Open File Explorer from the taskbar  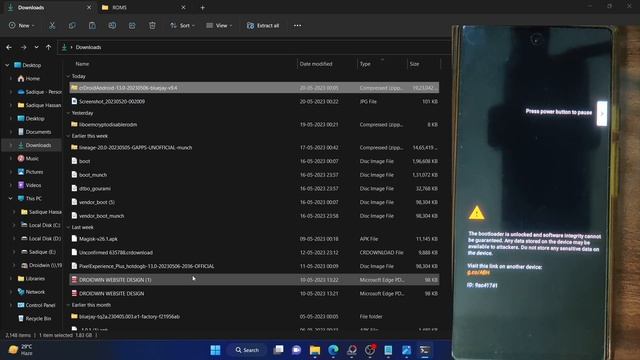coord(315,350)
